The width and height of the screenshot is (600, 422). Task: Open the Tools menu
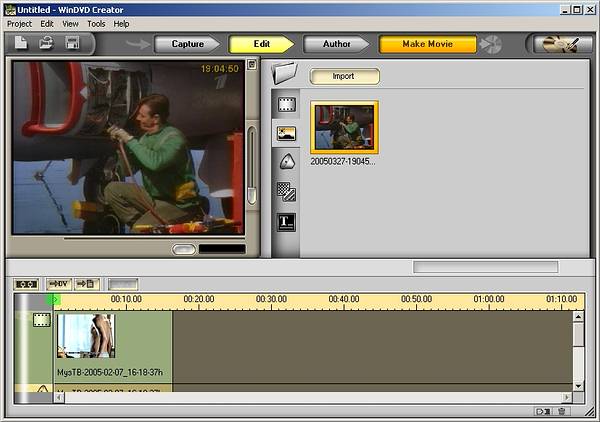point(96,23)
